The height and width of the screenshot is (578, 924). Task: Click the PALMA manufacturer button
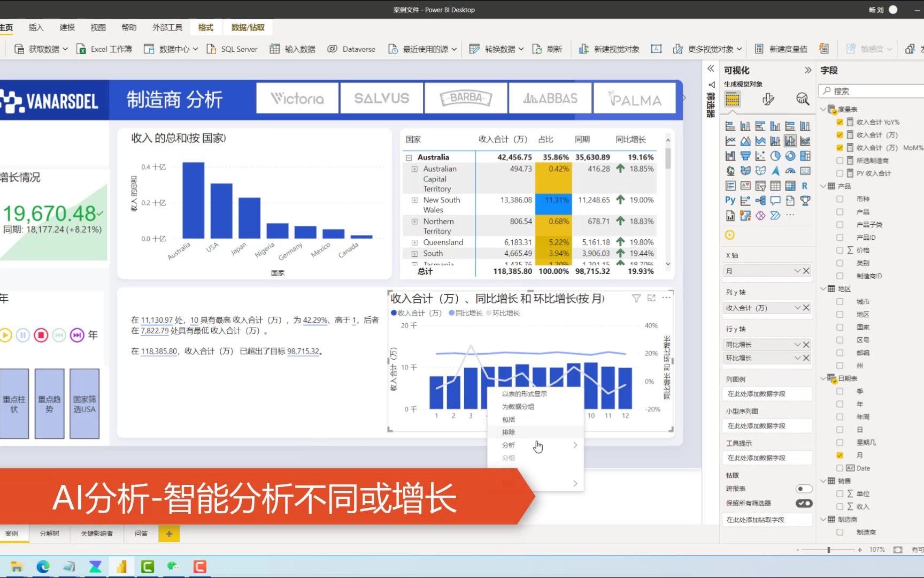click(635, 98)
